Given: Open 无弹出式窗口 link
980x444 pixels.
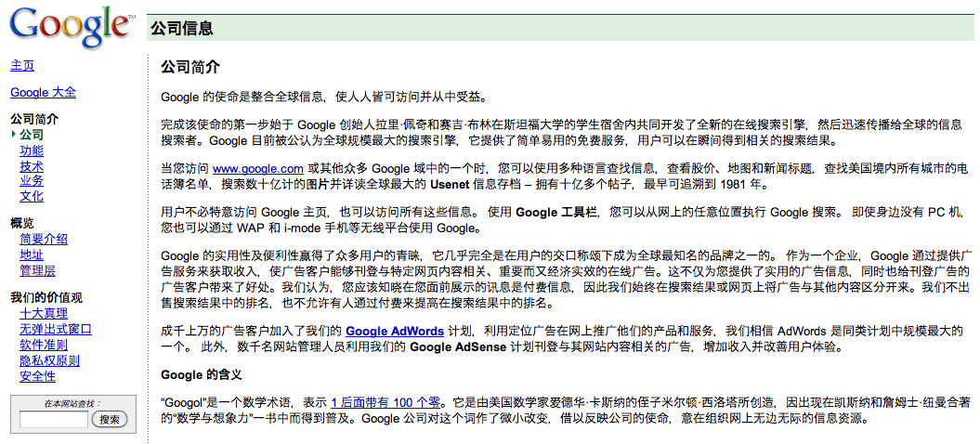Looking at the screenshot, I should coord(56,329).
